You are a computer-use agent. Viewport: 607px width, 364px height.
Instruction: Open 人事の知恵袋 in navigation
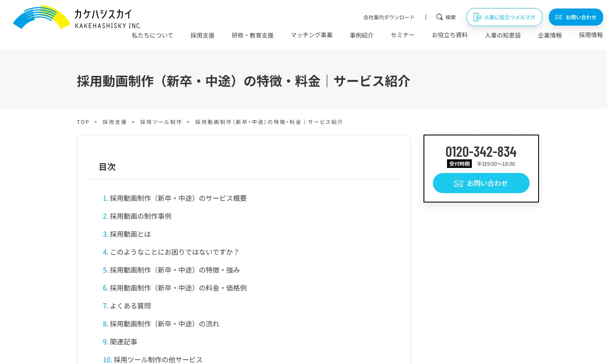click(503, 35)
